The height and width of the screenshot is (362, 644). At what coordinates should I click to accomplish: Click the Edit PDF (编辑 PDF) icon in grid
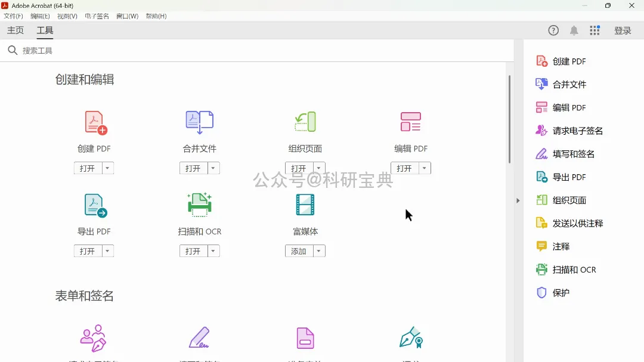tap(411, 122)
